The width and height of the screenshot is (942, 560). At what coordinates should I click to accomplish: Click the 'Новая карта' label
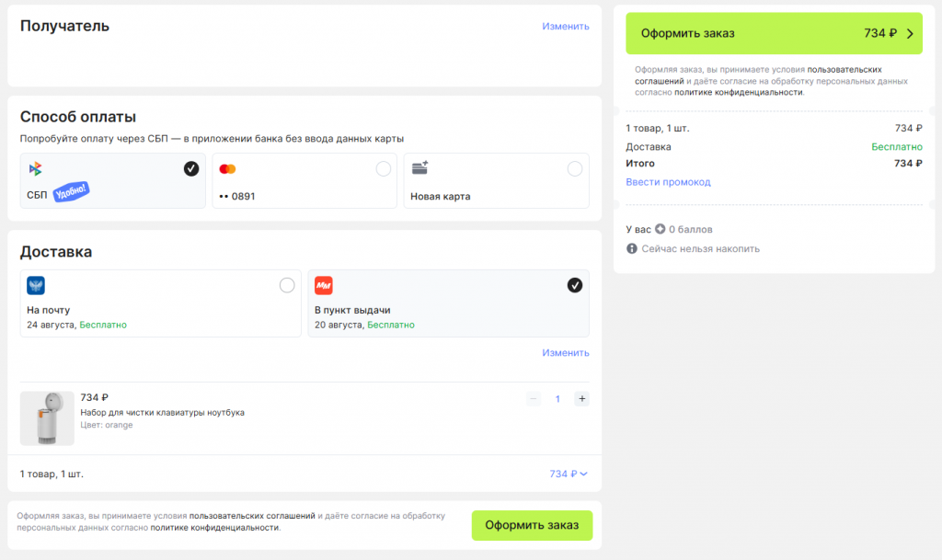[x=441, y=196]
